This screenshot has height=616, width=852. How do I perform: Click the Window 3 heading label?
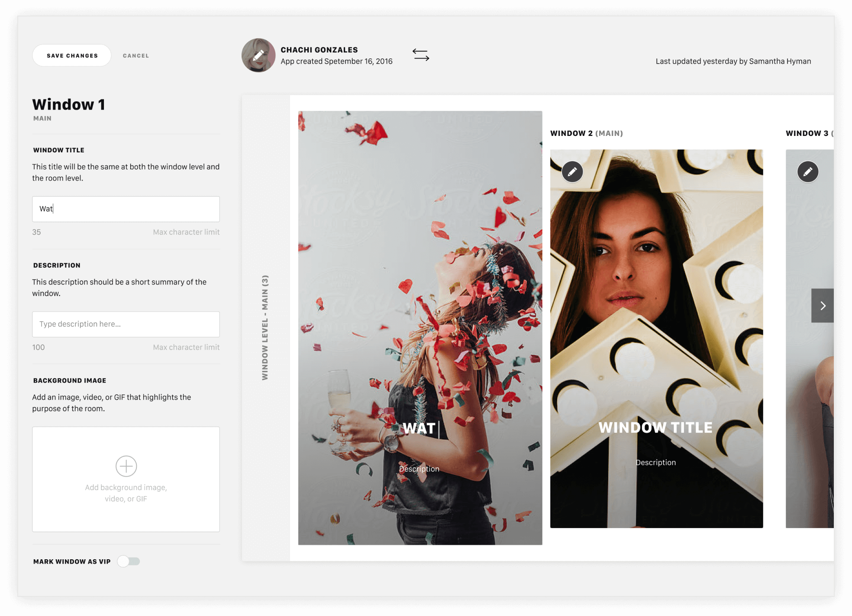pos(807,133)
